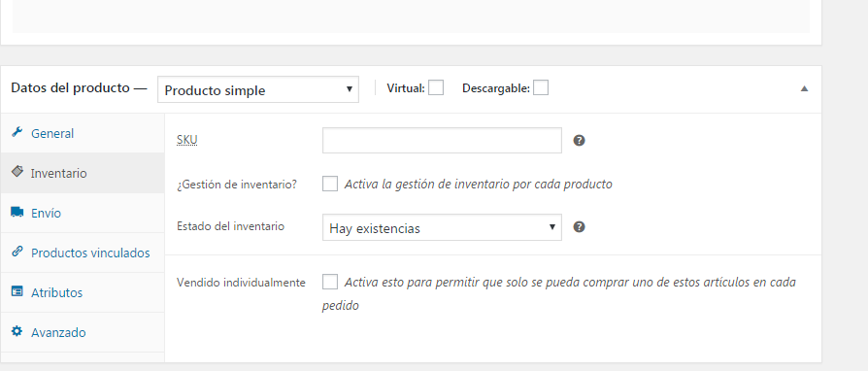Click the gear icon beside Avanzado
Screen dimensions: 868x371
point(17,331)
